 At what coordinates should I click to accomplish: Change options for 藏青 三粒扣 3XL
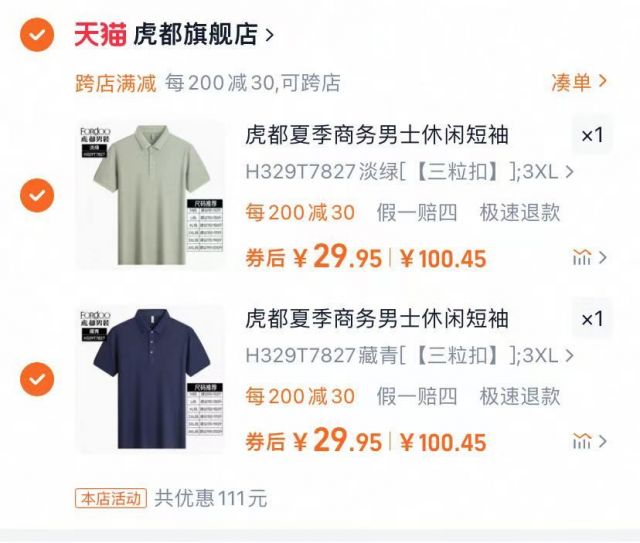click(x=409, y=356)
